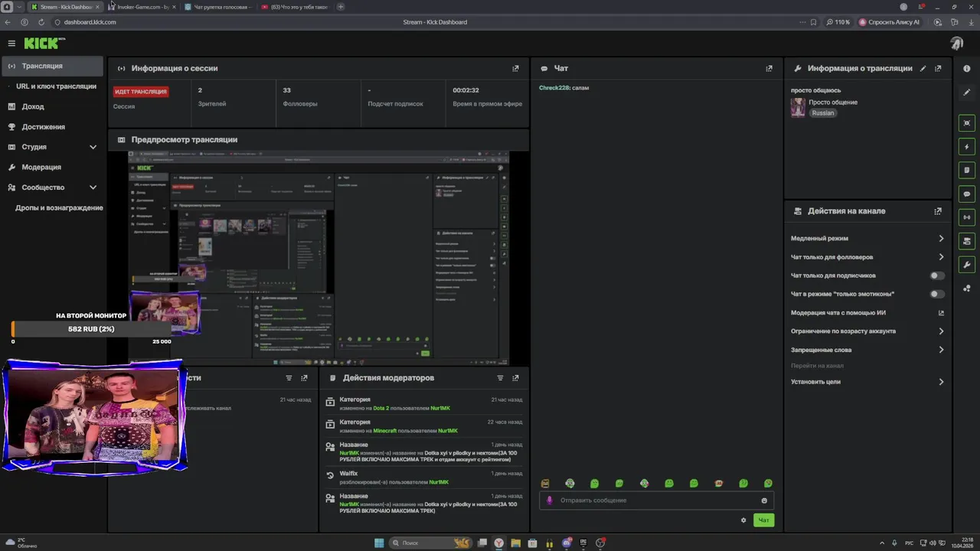Click username Chreck228 in chat
The width and height of the screenshot is (980, 551).
tap(554, 88)
